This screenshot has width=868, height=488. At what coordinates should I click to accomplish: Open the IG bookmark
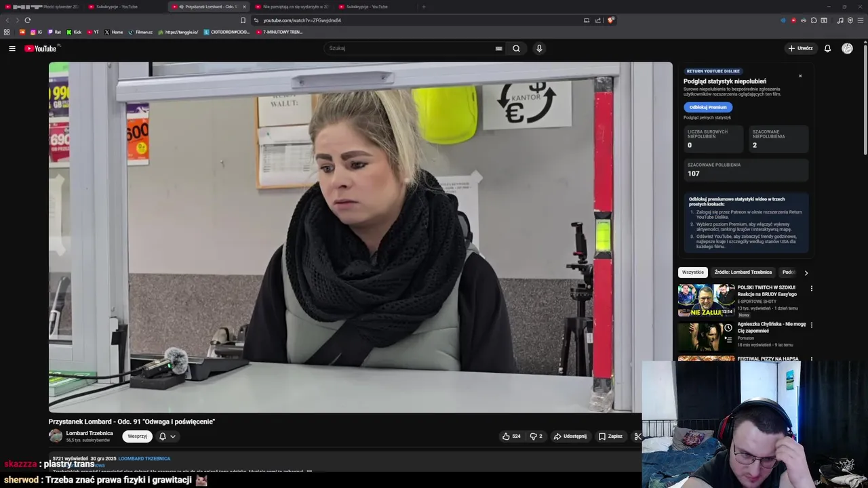37,32
